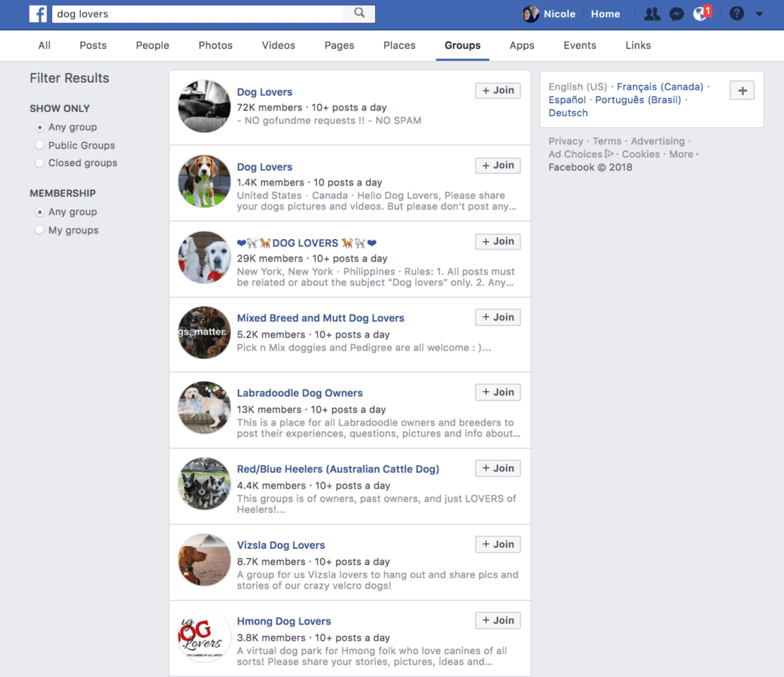Click the Labradoodle group thumbnail
The image size is (784, 677).
pos(204,408)
